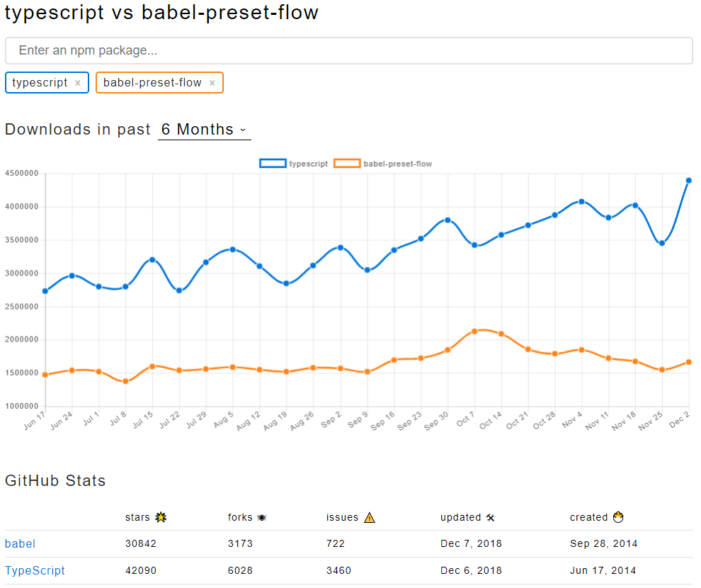This screenshot has width=701, height=588.
Task: Click the blue typescript legend color box
Action: tap(273, 164)
